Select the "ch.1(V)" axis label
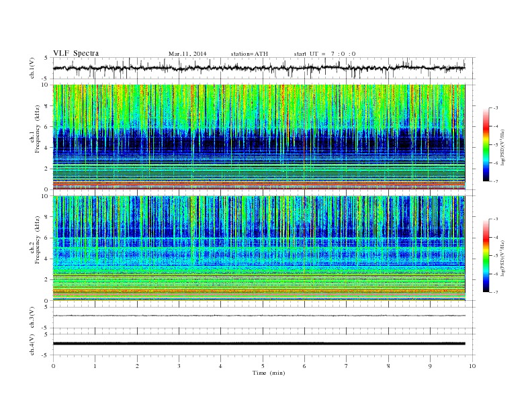Image resolution: width=532 pixels, height=411 pixels. 32,68
